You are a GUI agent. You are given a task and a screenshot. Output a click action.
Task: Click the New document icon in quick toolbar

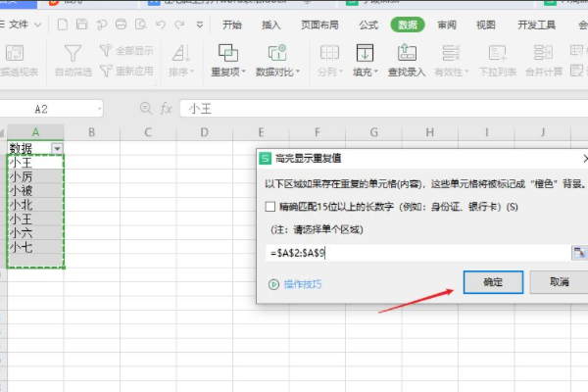pyautogui.click(x=63, y=24)
